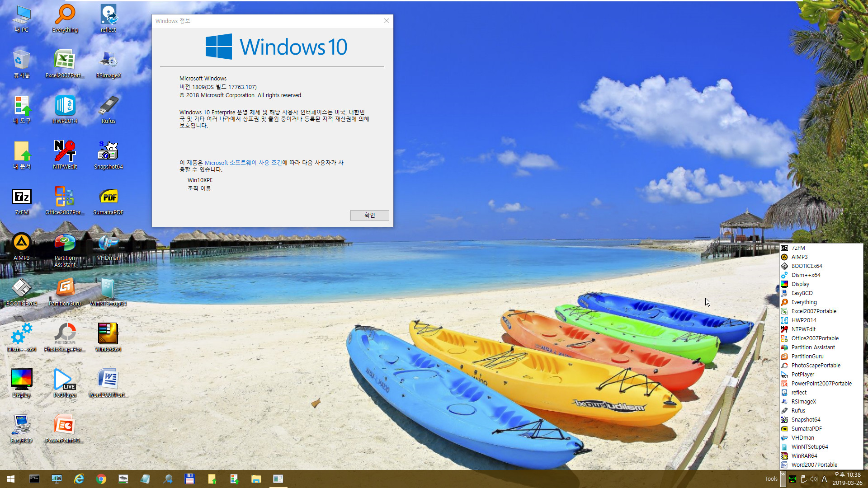
Task: Open File Explorer from the taskbar
Action: [256, 479]
